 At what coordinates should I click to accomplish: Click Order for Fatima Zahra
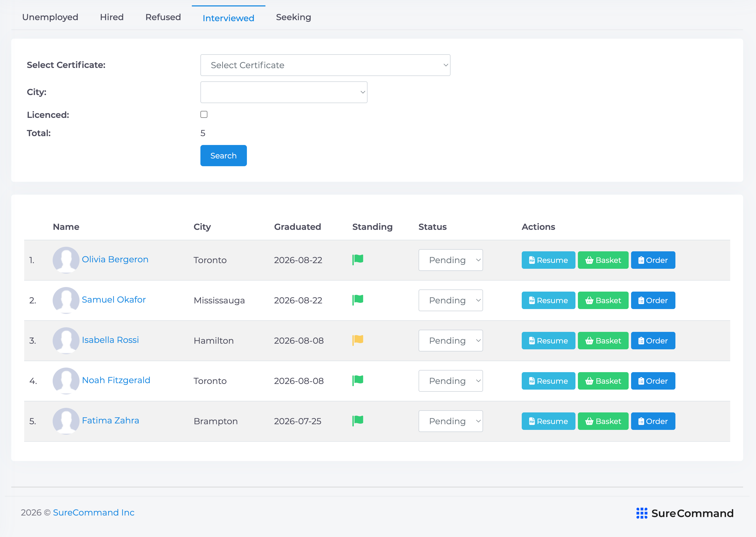point(653,422)
